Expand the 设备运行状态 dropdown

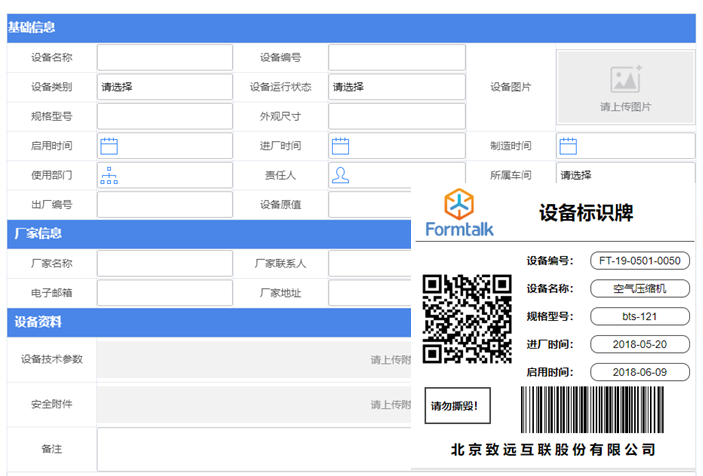point(396,87)
